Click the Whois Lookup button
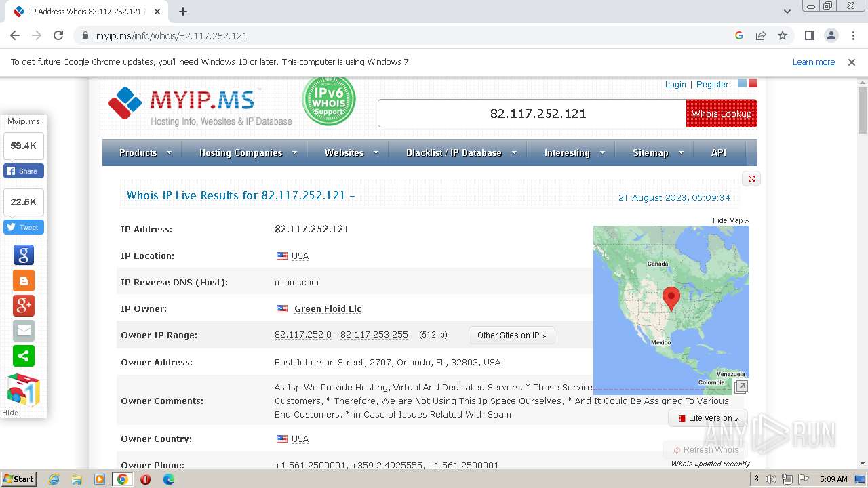The height and width of the screenshot is (488, 868). (722, 113)
